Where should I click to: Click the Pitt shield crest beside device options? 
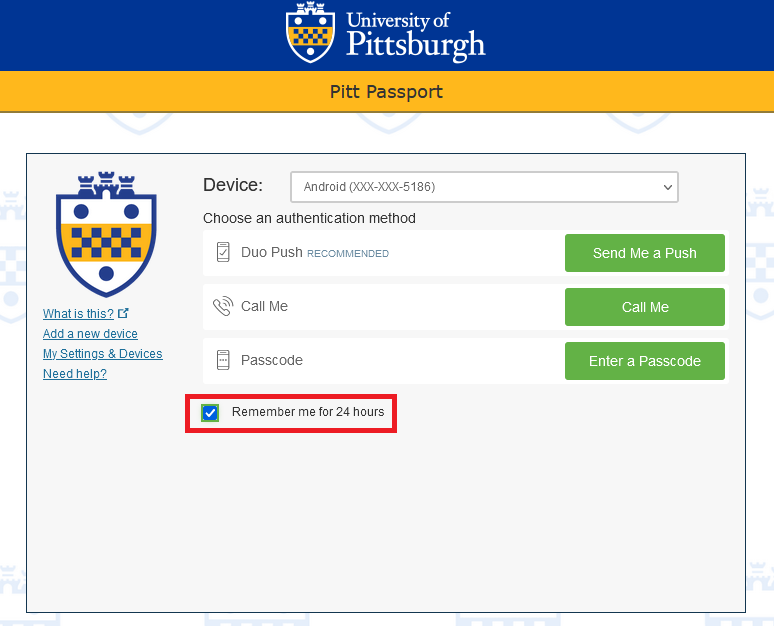pos(106,234)
